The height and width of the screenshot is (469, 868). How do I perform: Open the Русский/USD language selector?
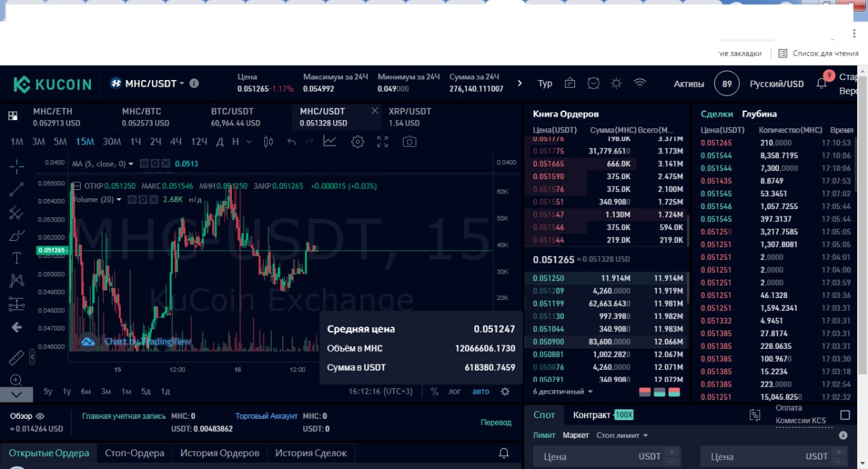click(x=776, y=83)
